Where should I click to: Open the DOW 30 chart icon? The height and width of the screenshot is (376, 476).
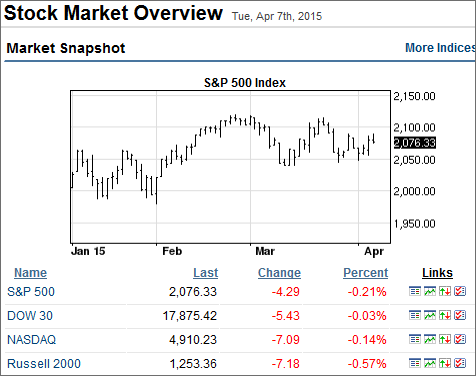pos(430,315)
